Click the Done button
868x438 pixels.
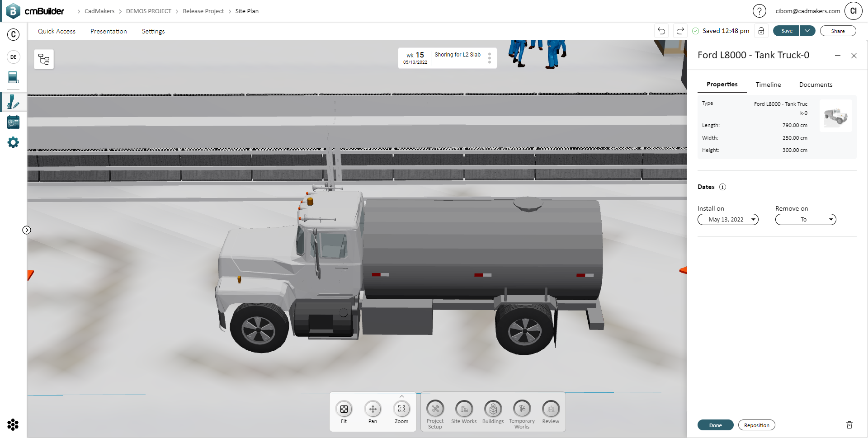tap(715, 425)
